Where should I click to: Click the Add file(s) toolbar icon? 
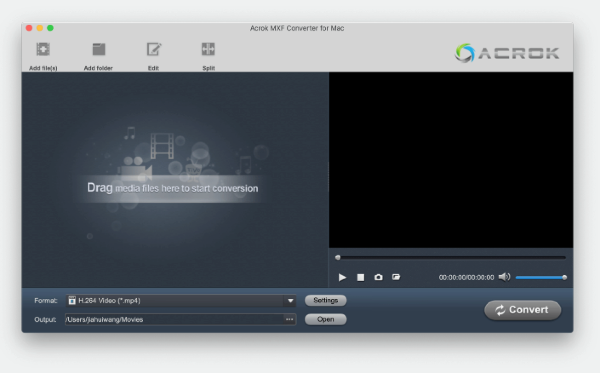(43, 49)
